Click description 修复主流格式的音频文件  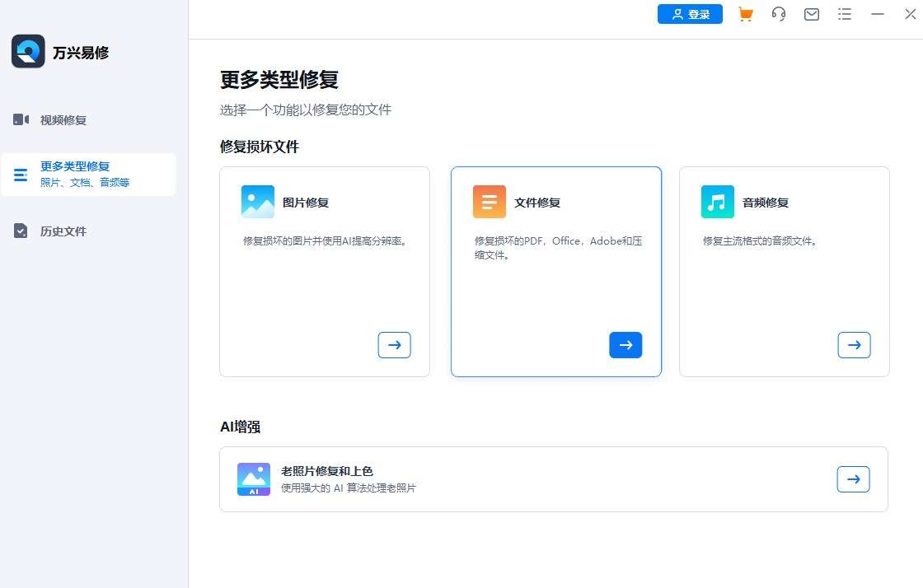point(760,241)
